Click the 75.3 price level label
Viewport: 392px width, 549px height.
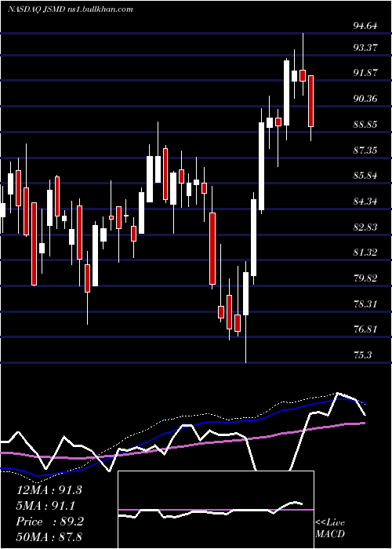[x=362, y=355]
